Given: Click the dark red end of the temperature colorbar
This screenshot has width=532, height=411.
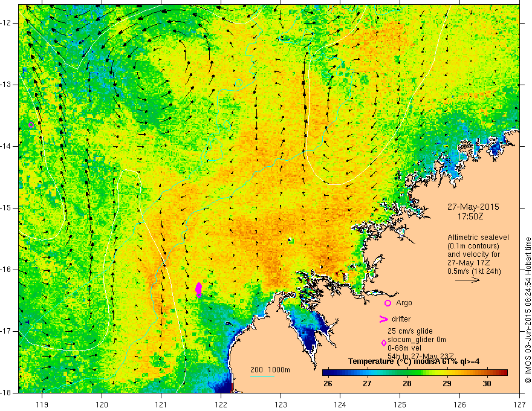Looking at the screenshot, I should tap(504, 373).
